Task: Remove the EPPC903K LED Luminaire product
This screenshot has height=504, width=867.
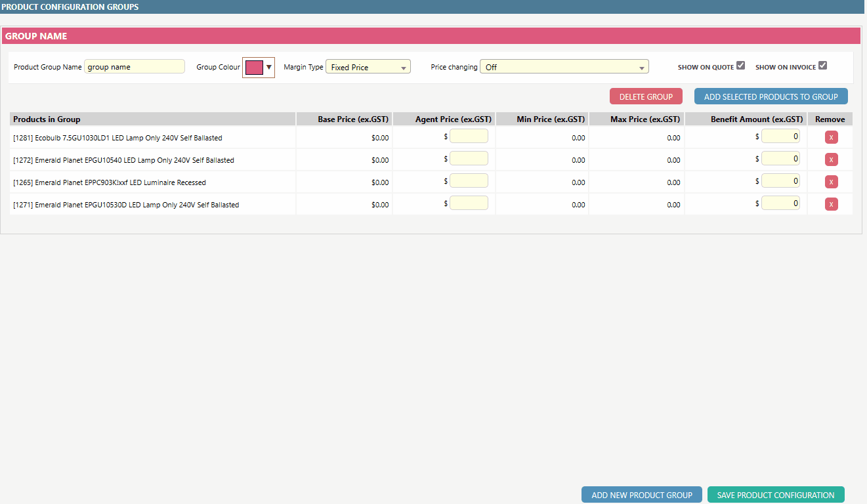Action: pos(831,182)
